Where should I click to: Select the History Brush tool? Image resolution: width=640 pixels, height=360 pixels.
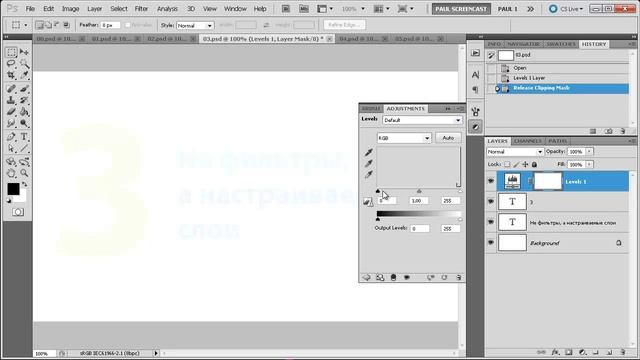click(24, 100)
